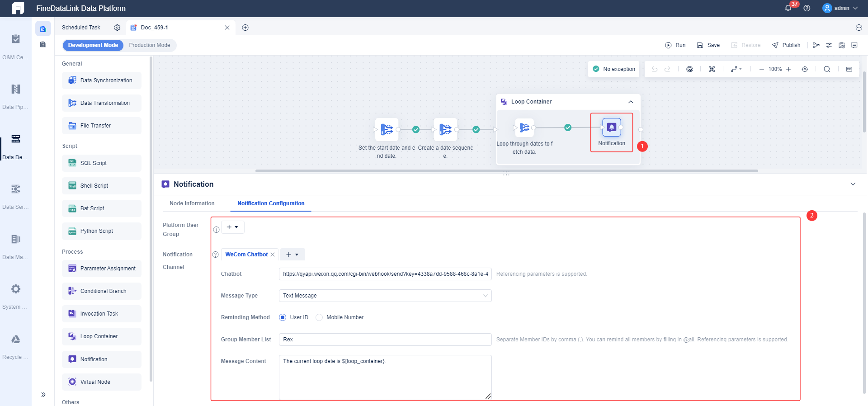This screenshot has width=868, height=406.
Task: Open the Data Pipeline sidebar module
Action: (16, 95)
